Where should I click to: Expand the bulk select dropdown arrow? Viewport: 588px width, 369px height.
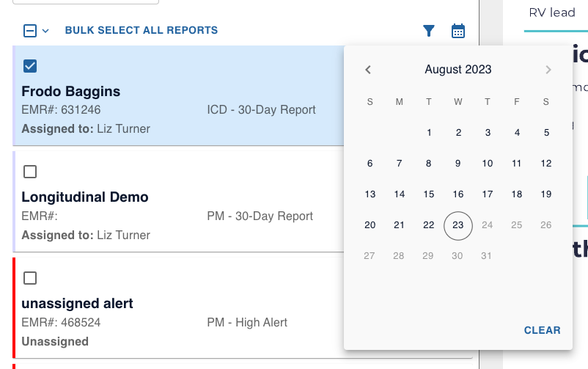tap(45, 31)
